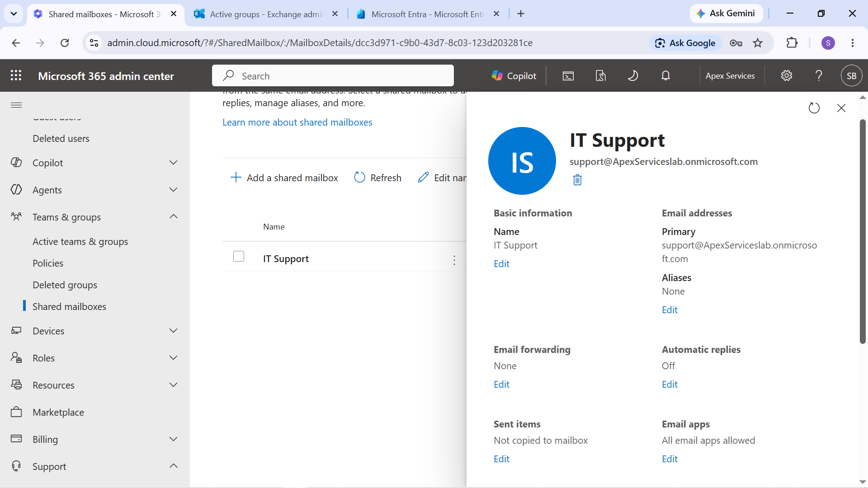Open help question mark icon
868x488 pixels.
click(819, 76)
